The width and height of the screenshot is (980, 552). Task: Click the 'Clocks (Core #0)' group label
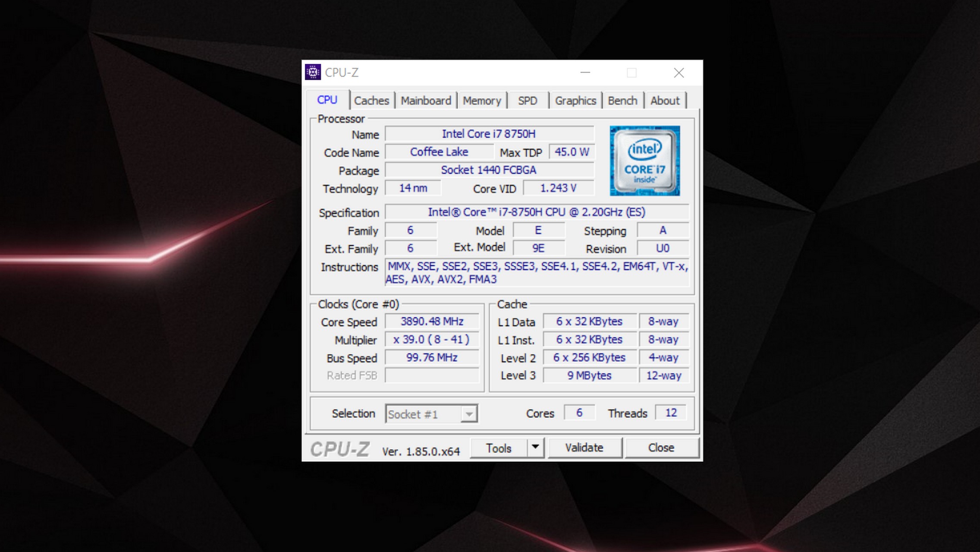point(358,304)
